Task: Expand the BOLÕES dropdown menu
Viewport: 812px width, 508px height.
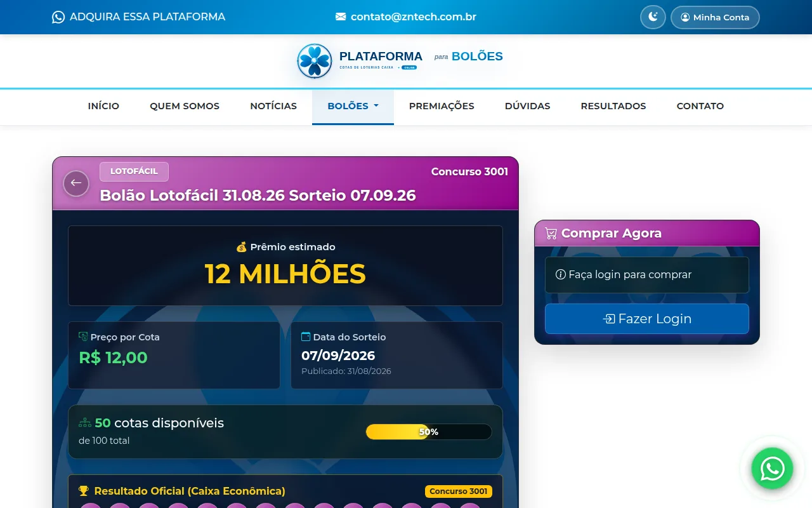Action: tap(353, 106)
